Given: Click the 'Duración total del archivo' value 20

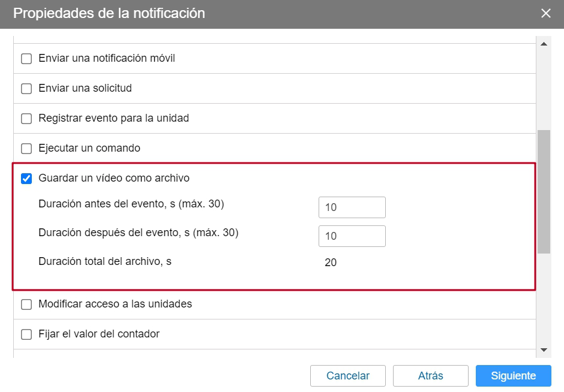Looking at the screenshot, I should tap(330, 262).
